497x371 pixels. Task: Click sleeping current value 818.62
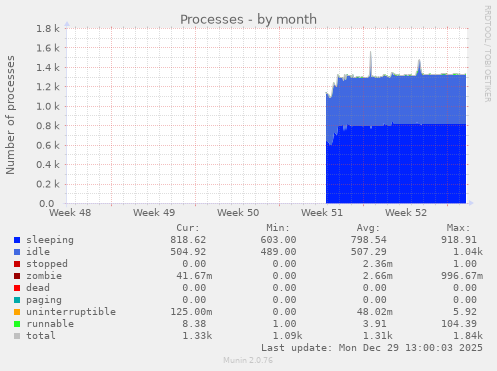[188, 240]
